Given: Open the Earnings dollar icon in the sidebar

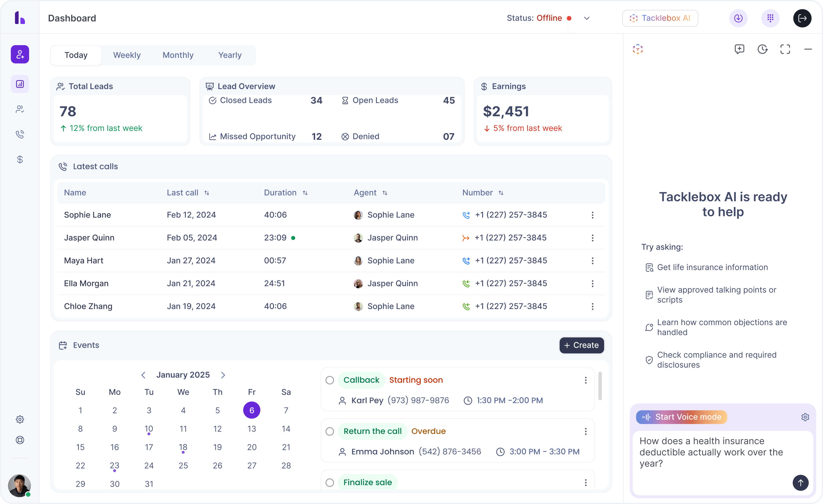Looking at the screenshot, I should coord(20,159).
